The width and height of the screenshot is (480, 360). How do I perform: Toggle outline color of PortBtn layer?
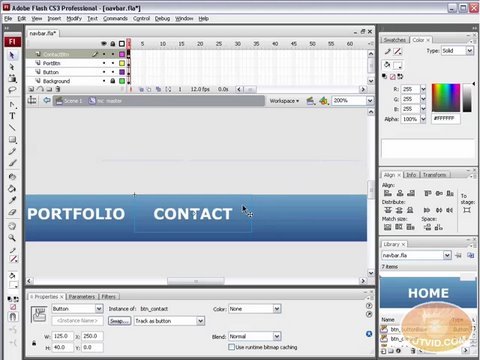point(122,63)
